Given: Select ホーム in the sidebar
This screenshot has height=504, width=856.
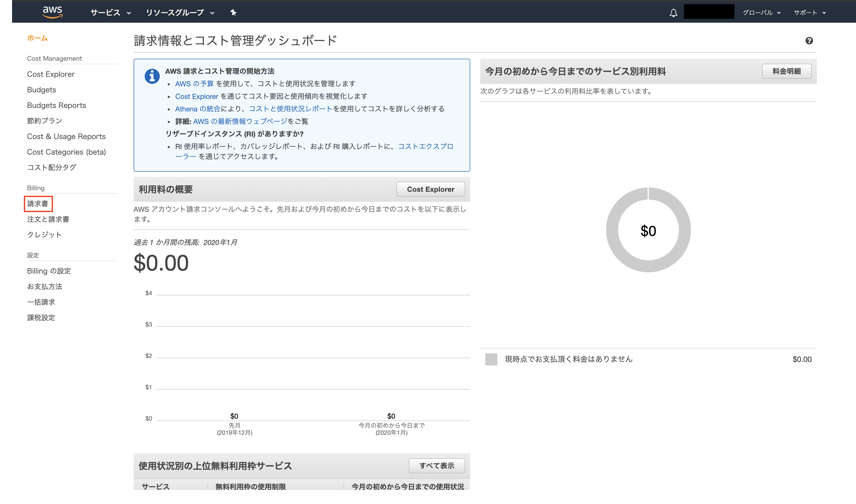Looking at the screenshot, I should [37, 38].
